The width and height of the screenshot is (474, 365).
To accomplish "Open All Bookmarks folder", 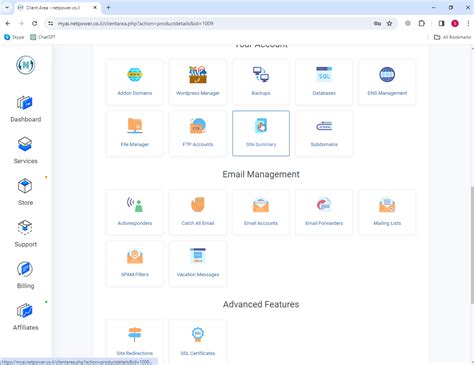I will 452,37.
